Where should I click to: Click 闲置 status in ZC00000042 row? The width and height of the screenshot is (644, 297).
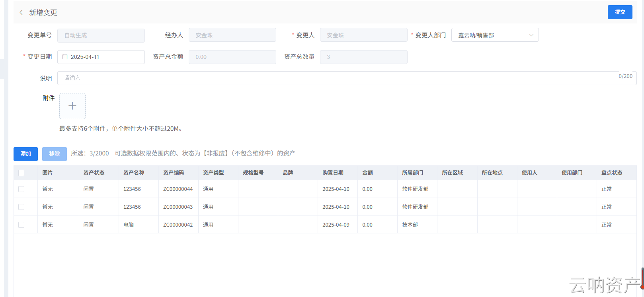89,225
